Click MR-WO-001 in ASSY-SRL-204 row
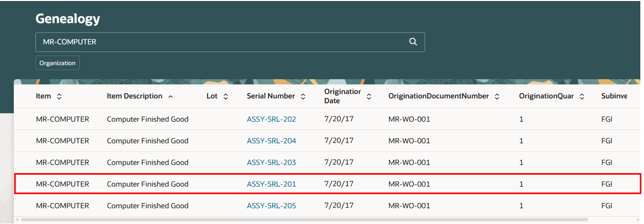Image resolution: width=644 pixels, height=224 pixels. [409, 141]
